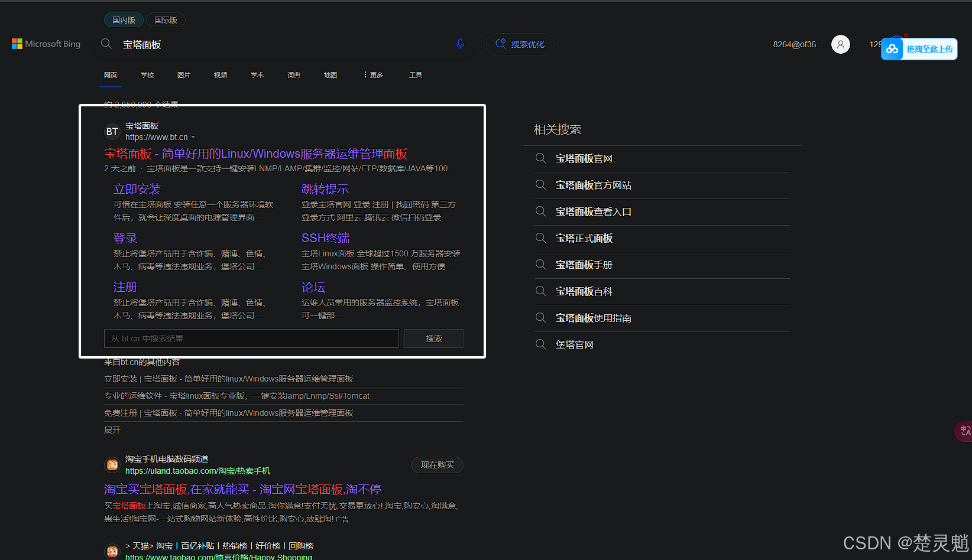This screenshot has width=972, height=560.
Task: Click 搜索 button for bt.cn results
Action: point(434,338)
